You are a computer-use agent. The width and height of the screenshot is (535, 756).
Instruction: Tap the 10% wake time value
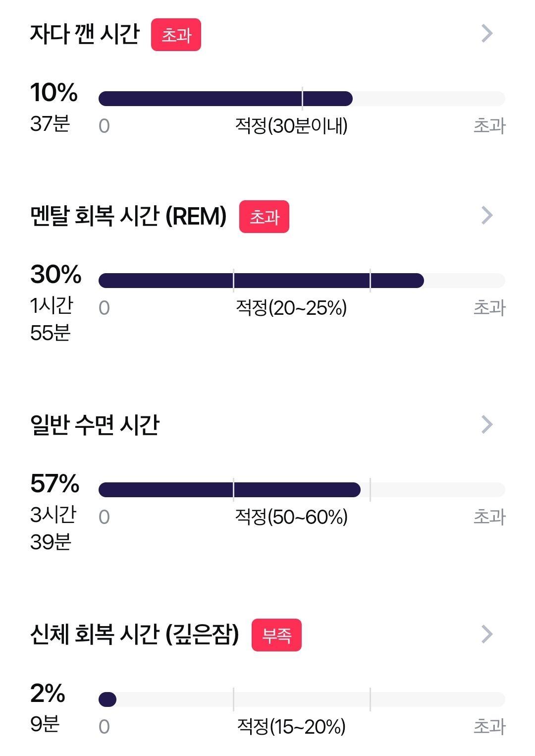click(54, 93)
